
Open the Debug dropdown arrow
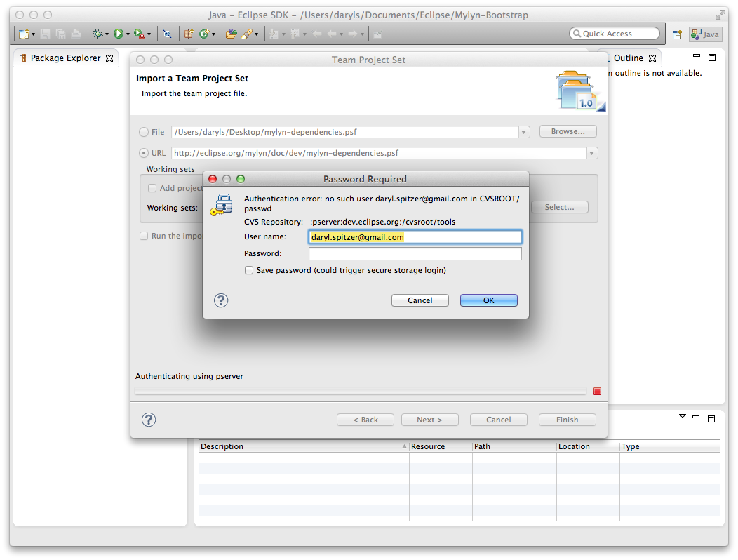point(107,34)
